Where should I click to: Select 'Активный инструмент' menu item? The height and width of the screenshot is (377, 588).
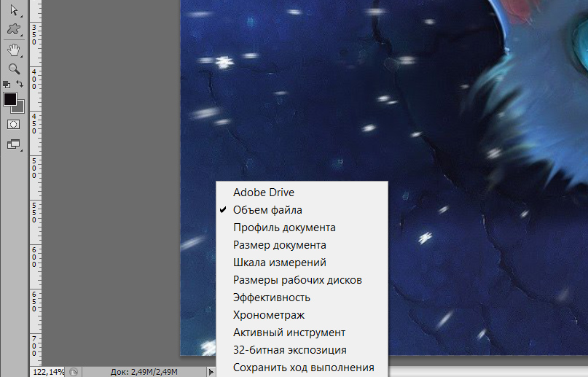(289, 333)
